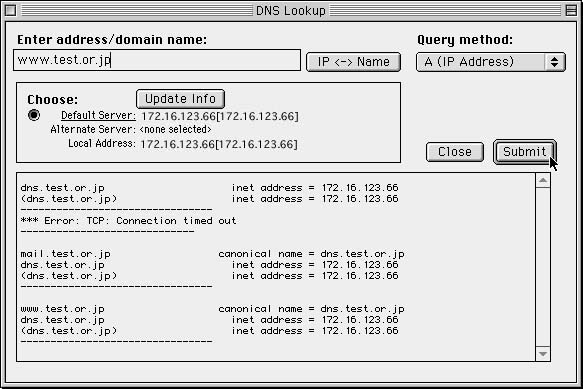Click the results scrollbar down arrow
583x389 pixels.
(x=543, y=354)
